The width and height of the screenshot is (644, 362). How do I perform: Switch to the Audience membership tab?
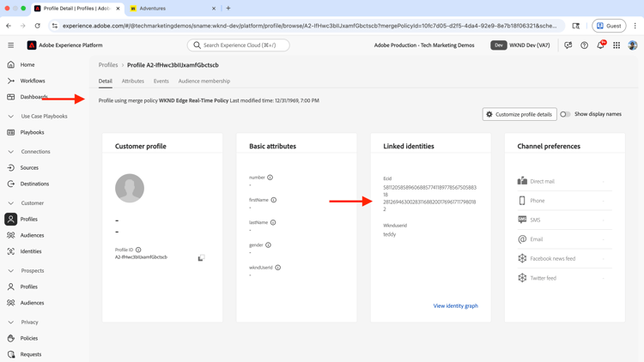click(204, 81)
